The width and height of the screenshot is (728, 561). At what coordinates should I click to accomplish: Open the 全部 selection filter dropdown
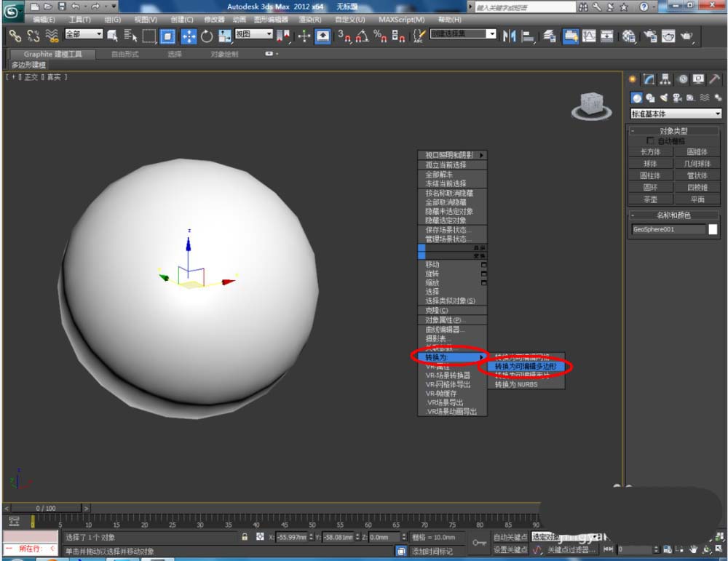coord(84,34)
